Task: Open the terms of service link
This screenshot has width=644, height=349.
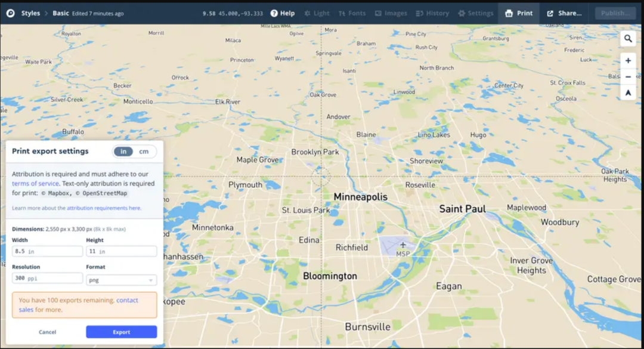Action: (x=35, y=183)
